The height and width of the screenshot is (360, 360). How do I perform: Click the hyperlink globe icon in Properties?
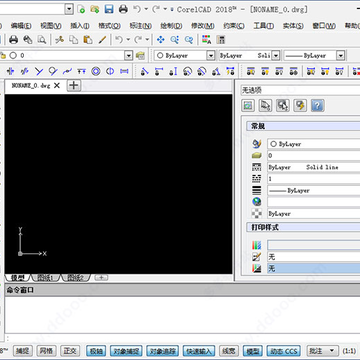coord(257,202)
